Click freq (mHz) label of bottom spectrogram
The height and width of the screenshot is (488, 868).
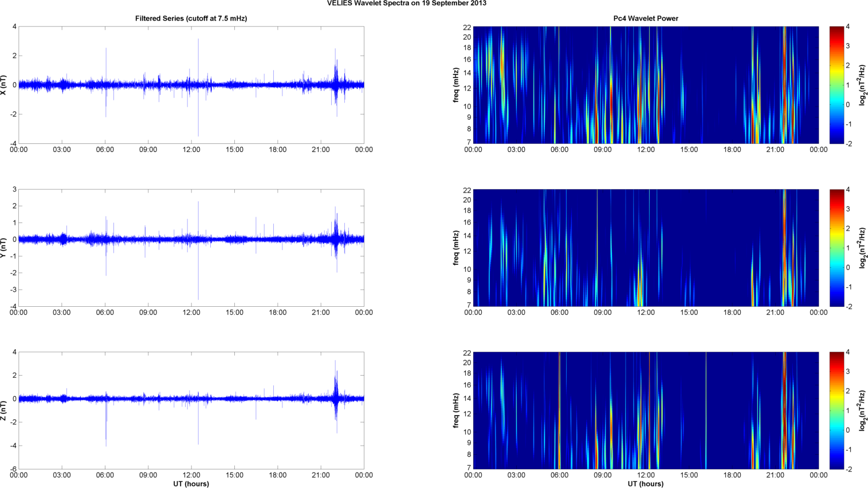point(456,411)
